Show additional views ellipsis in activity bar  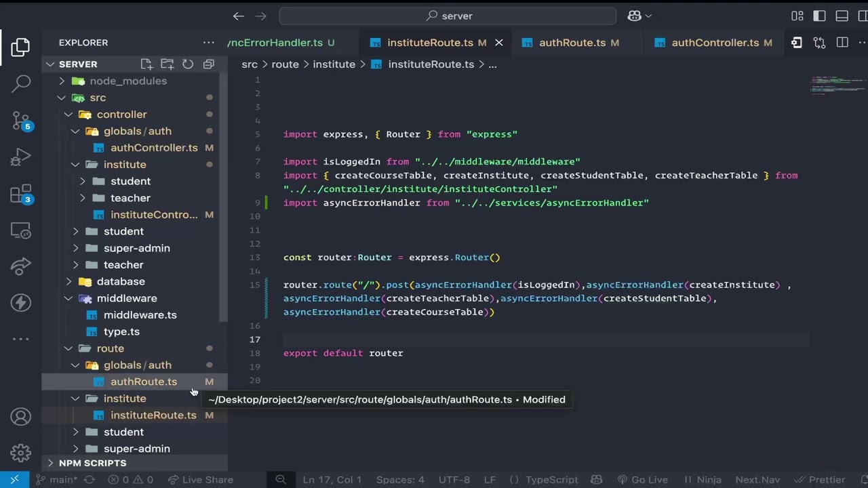(x=20, y=339)
